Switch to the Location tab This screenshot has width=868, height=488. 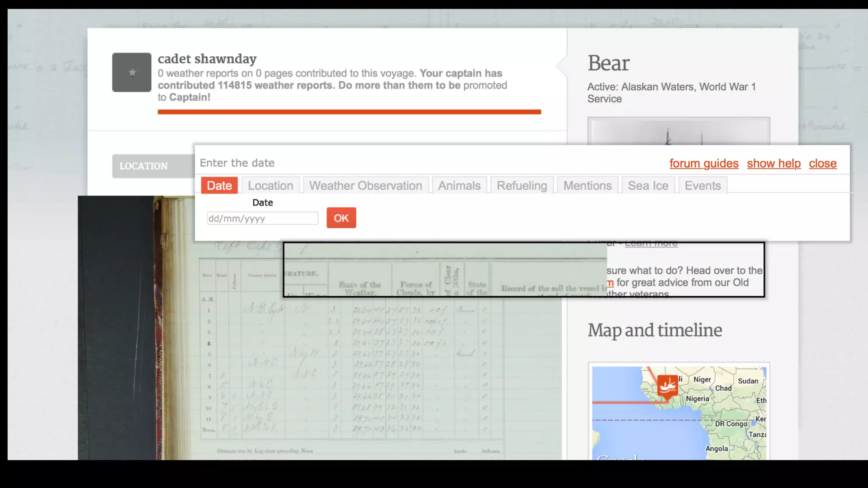pos(270,186)
